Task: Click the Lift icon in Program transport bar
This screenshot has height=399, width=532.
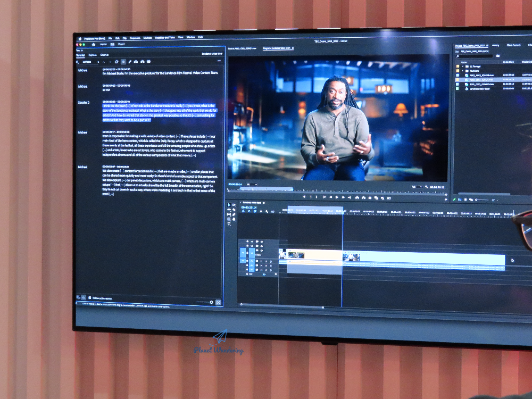Action: [x=357, y=197]
